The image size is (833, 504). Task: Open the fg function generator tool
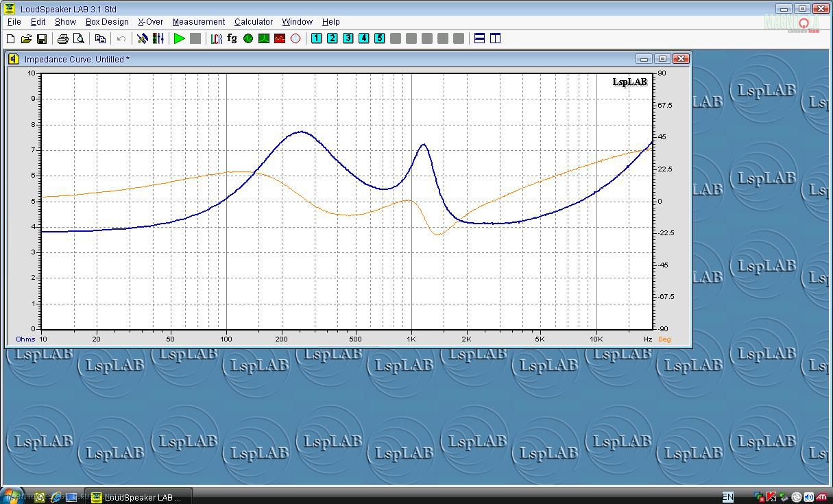[x=232, y=39]
